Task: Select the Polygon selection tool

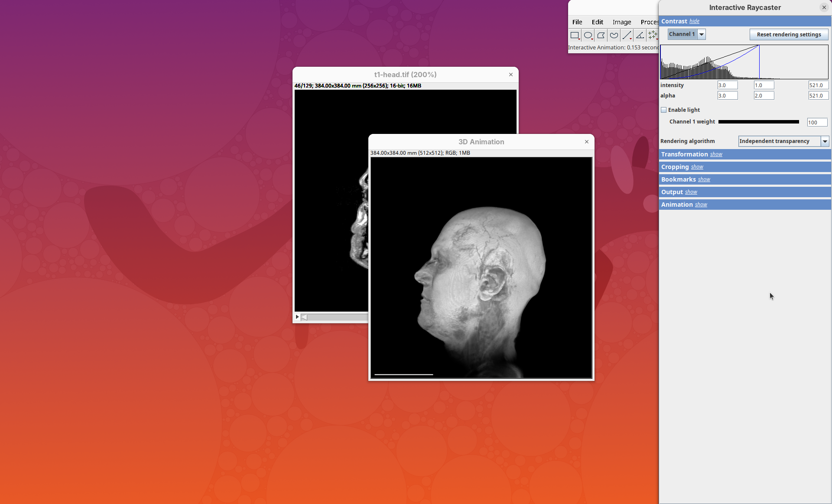Action: tap(601, 36)
